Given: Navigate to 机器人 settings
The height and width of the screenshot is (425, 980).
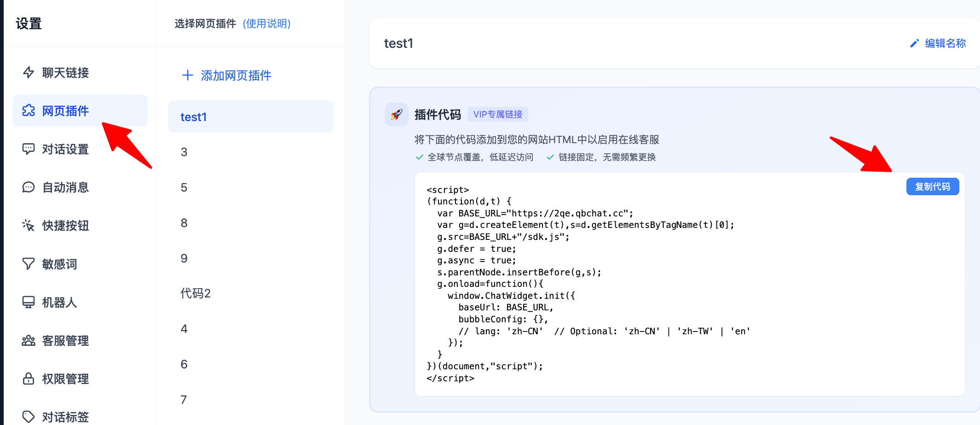Looking at the screenshot, I should (80, 302).
